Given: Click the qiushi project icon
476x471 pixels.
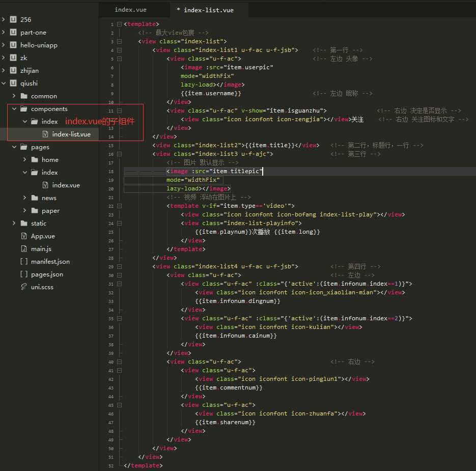Looking at the screenshot, I should click(x=13, y=83).
